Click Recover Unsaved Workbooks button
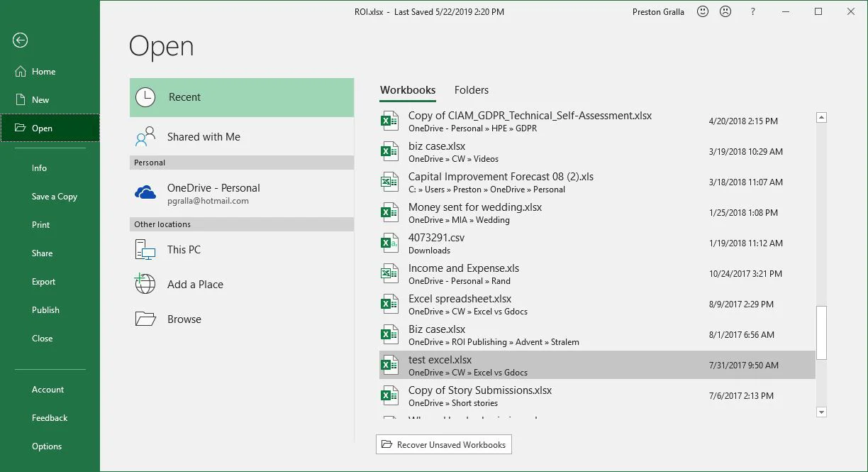 click(x=444, y=444)
